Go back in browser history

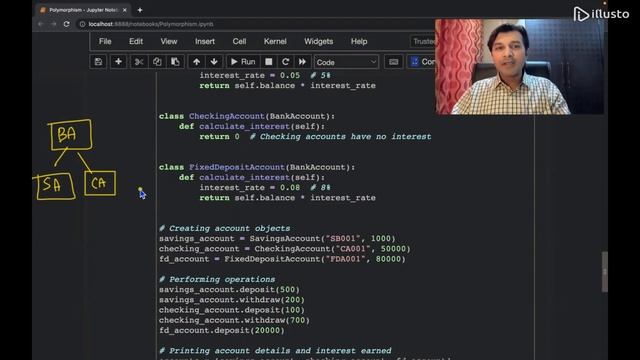40,24
